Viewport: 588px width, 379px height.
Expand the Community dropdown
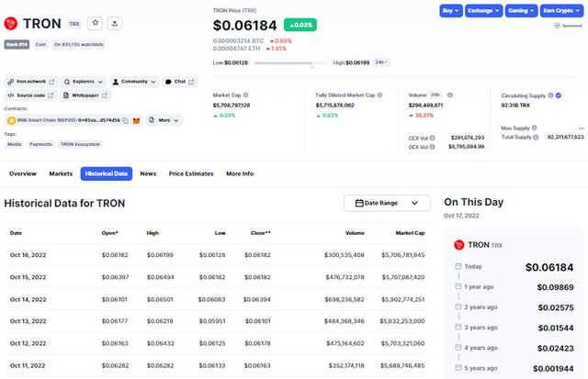[x=134, y=82]
